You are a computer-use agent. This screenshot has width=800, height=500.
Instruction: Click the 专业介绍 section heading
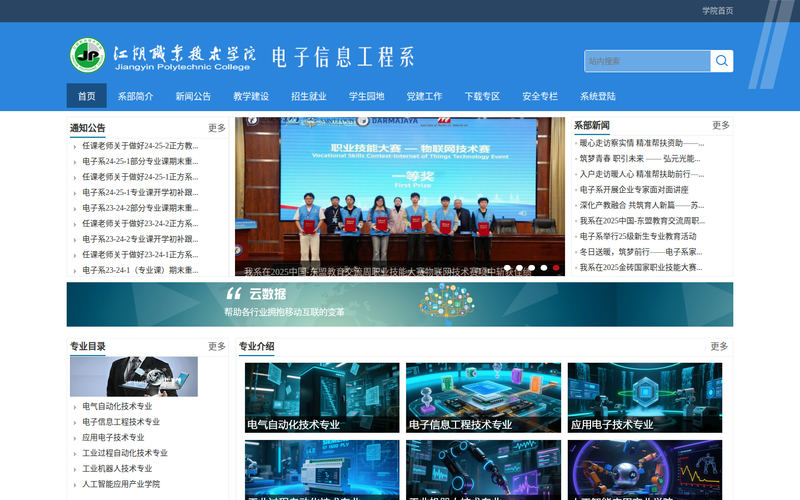257,346
